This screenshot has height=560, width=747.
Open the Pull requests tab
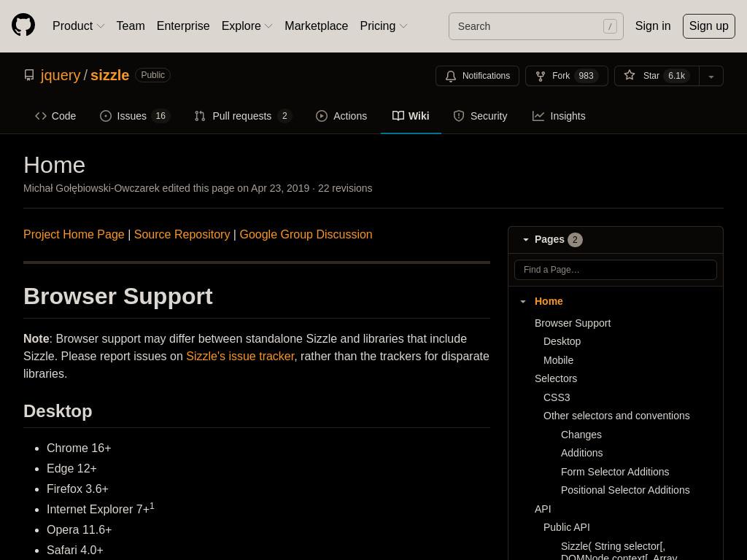pos(243,116)
